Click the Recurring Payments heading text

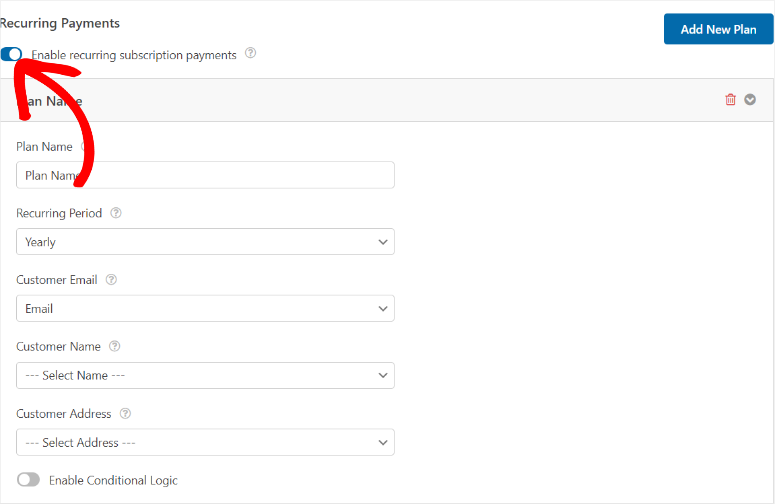click(x=59, y=23)
